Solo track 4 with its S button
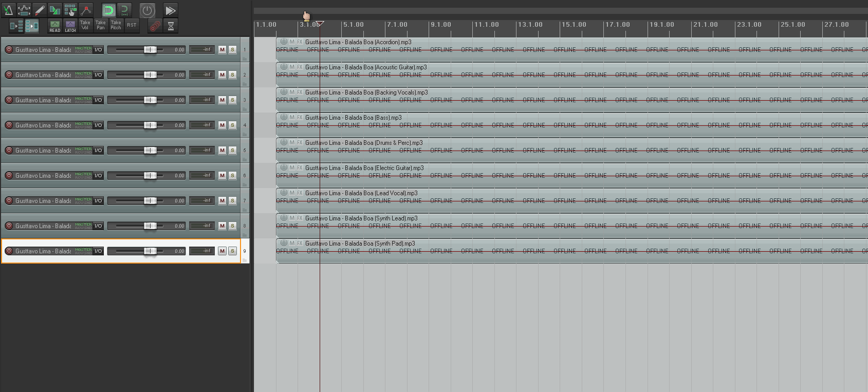The image size is (868, 392). [x=232, y=125]
